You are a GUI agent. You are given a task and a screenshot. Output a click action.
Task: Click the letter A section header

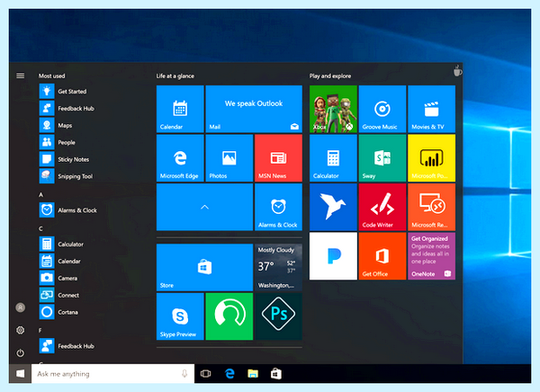(x=41, y=195)
